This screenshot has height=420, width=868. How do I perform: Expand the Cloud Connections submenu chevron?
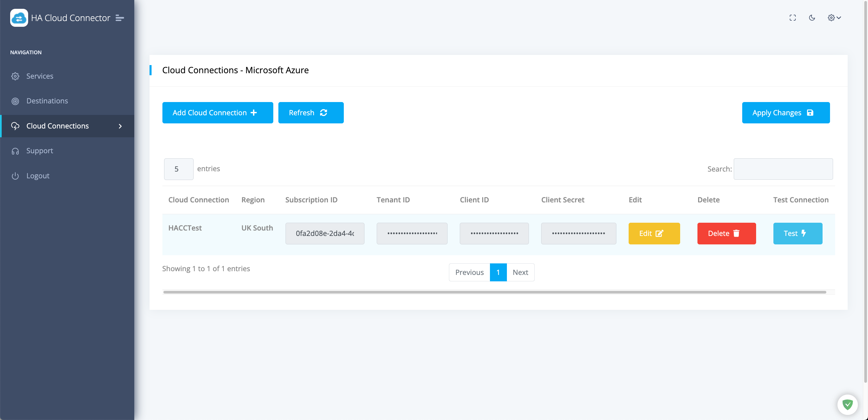pyautogui.click(x=120, y=126)
